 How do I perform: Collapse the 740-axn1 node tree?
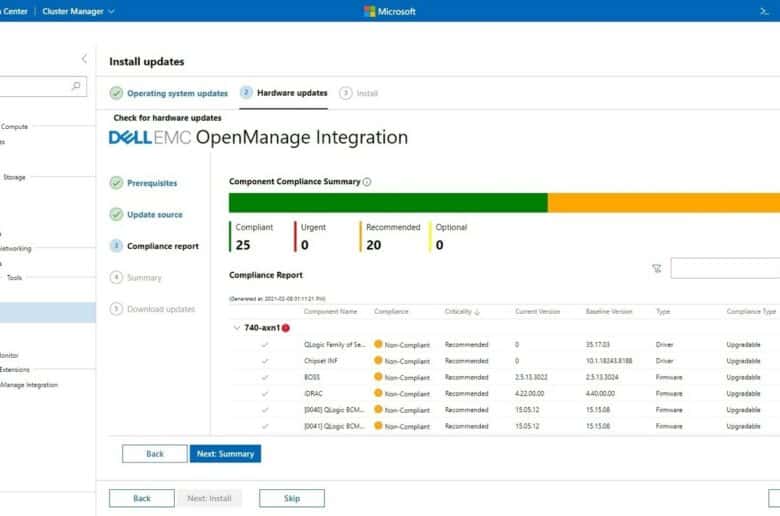click(237, 328)
